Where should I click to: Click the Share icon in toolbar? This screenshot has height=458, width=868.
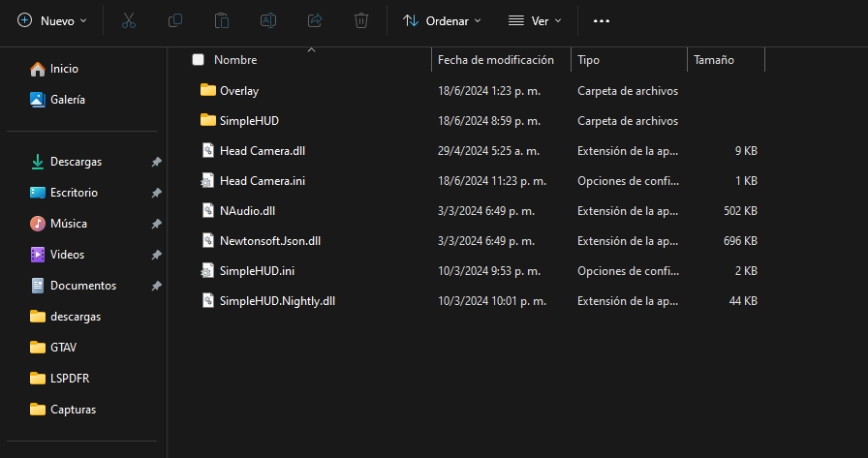tap(315, 20)
